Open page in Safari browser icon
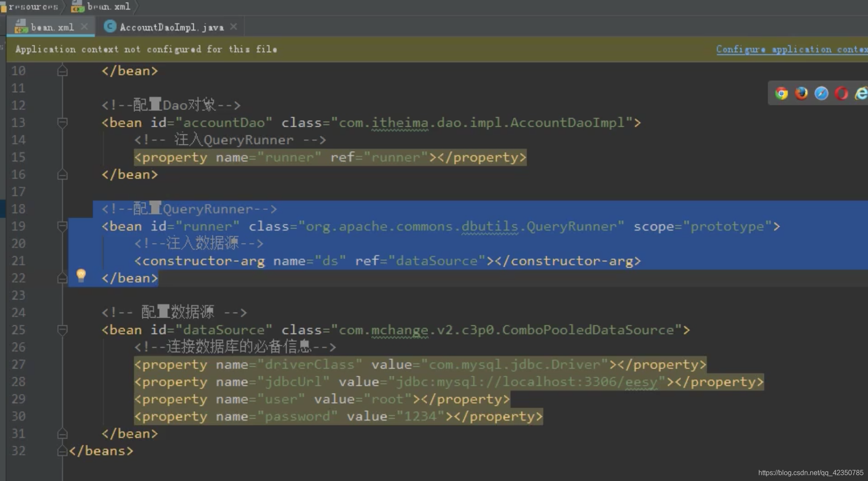 [821, 94]
